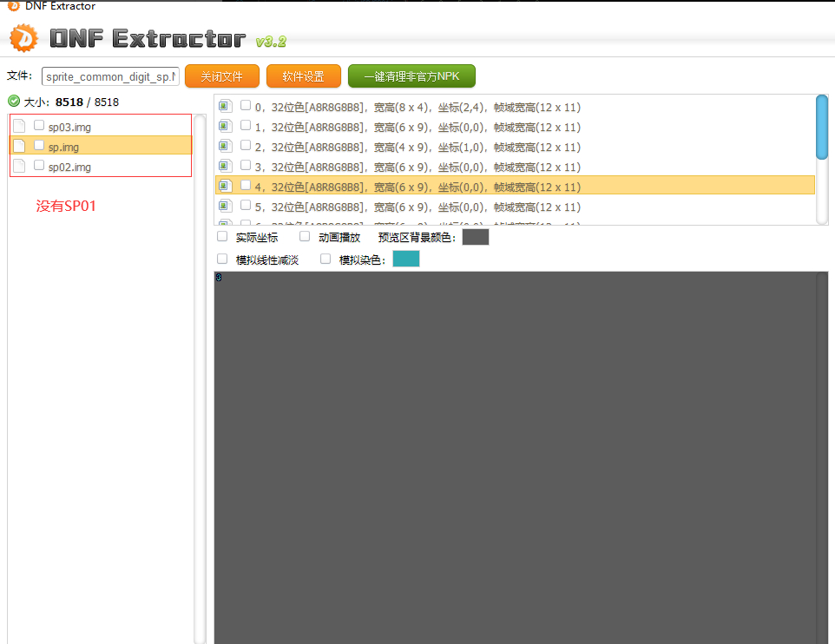The width and height of the screenshot is (835, 644).
Task: Open the teal 模拟染色 color swatch
Action: click(405, 259)
